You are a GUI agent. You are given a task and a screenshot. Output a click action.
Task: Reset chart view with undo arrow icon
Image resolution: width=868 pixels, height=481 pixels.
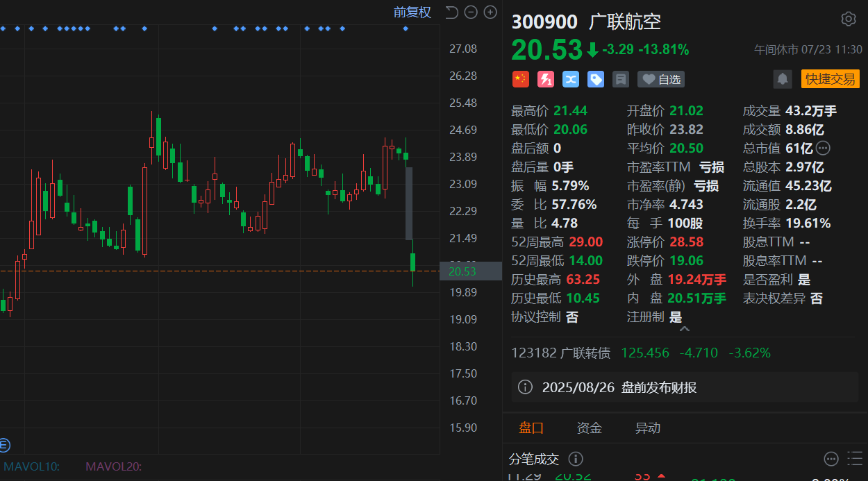[x=451, y=12]
